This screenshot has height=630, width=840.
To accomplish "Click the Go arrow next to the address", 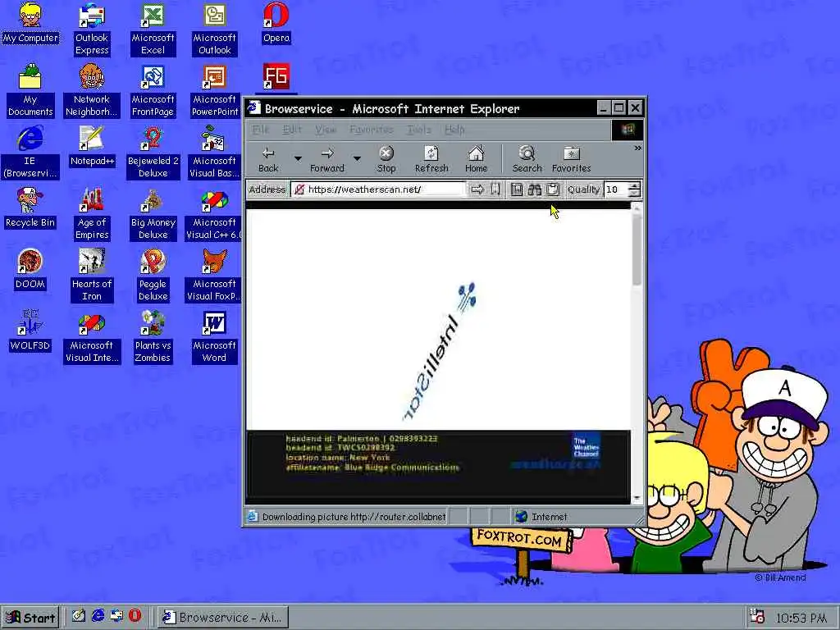I will pos(477,189).
